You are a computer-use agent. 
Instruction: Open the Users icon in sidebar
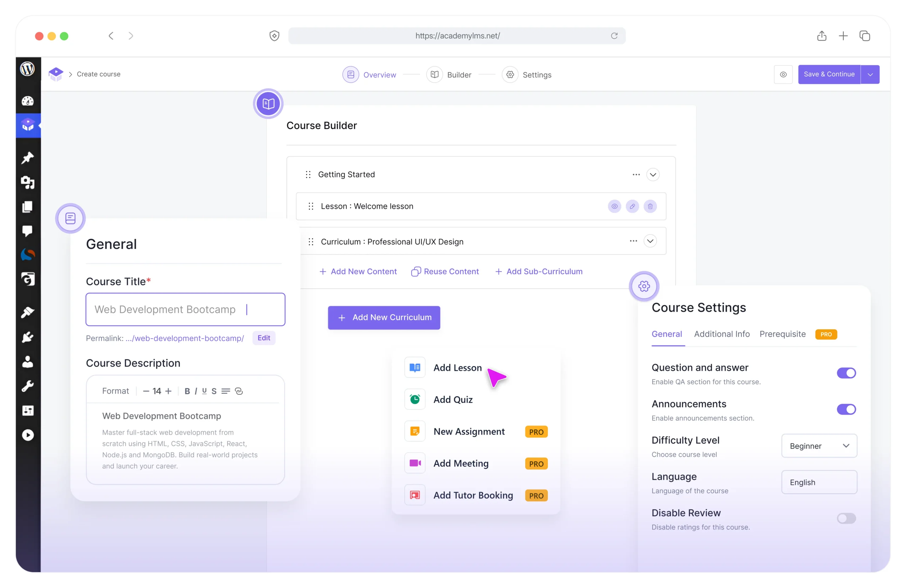(x=27, y=362)
